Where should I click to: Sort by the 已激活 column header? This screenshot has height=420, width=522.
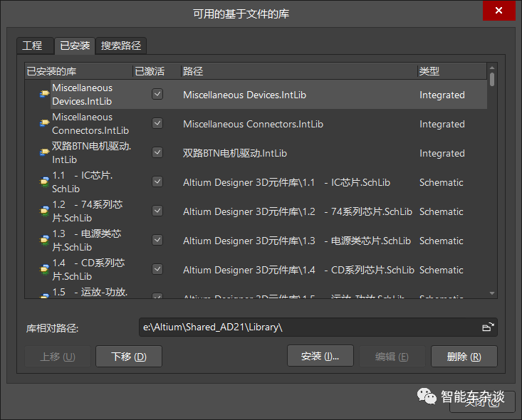pyautogui.click(x=157, y=71)
